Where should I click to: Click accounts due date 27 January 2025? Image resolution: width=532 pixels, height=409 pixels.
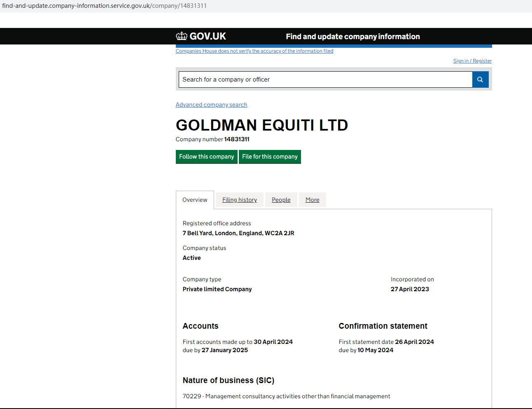point(225,350)
